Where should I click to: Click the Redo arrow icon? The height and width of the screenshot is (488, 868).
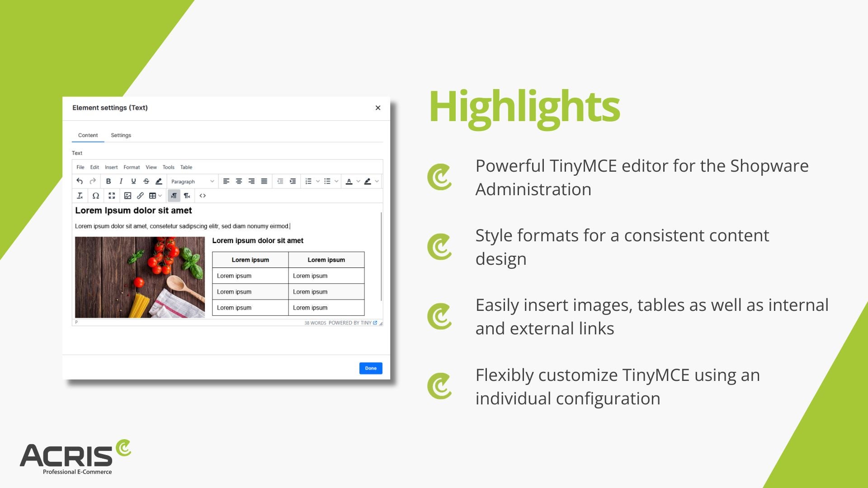coord(93,181)
